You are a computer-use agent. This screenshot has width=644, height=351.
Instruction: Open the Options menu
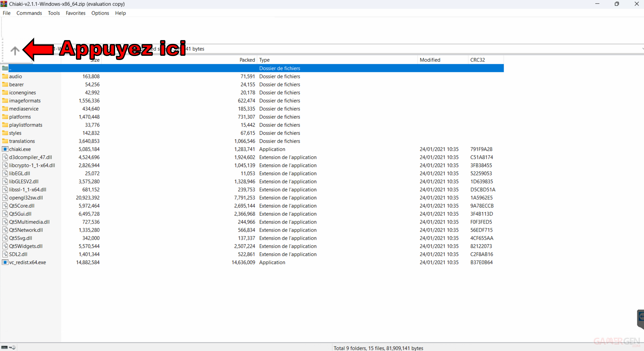(100, 13)
